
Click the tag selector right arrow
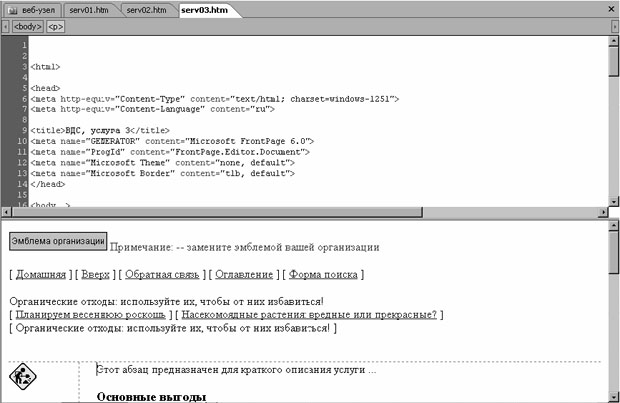click(x=614, y=26)
